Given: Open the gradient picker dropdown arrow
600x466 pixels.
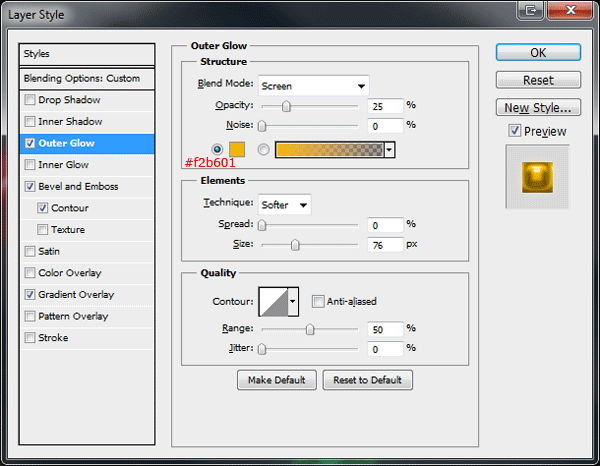Looking at the screenshot, I should point(389,150).
